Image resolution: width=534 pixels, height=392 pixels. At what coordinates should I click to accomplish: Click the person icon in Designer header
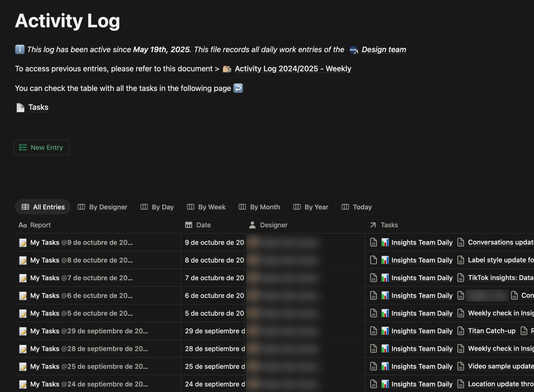pyautogui.click(x=252, y=225)
